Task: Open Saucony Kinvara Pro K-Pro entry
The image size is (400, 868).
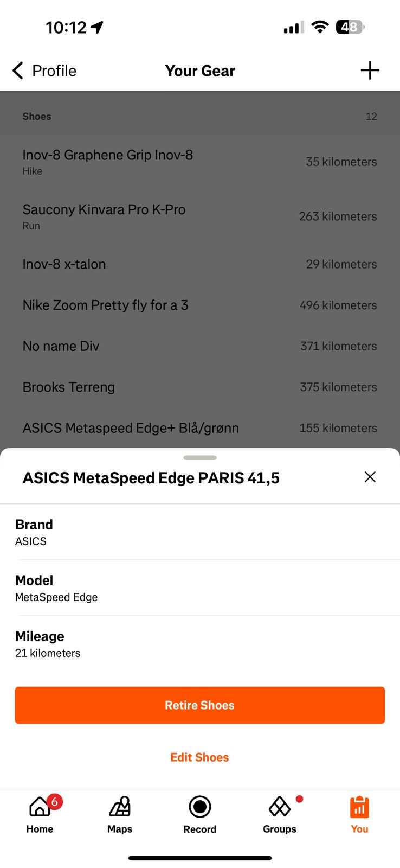Action: (x=199, y=216)
